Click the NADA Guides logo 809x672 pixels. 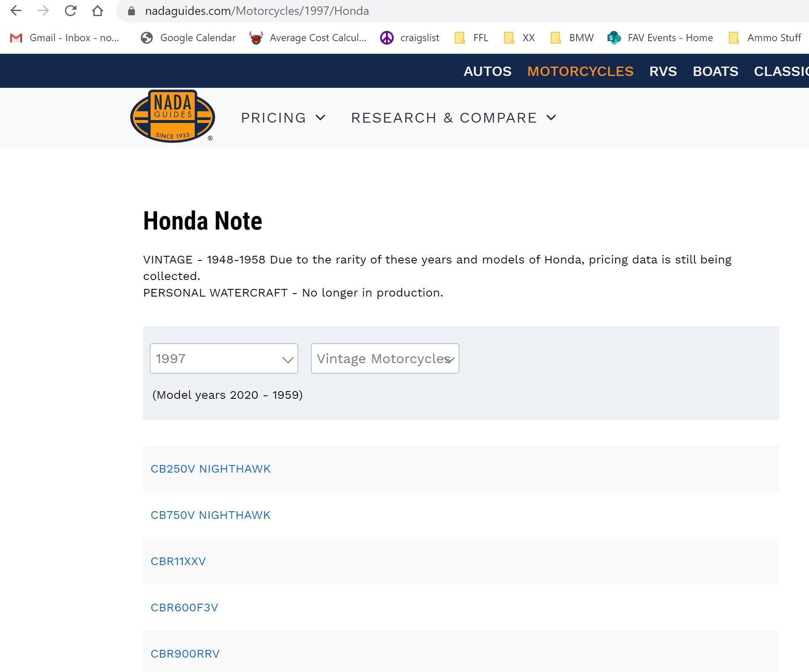click(x=172, y=116)
